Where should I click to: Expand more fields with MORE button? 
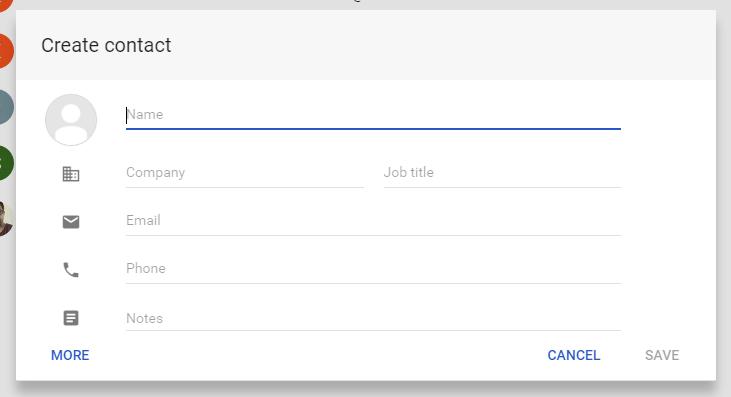coord(70,355)
